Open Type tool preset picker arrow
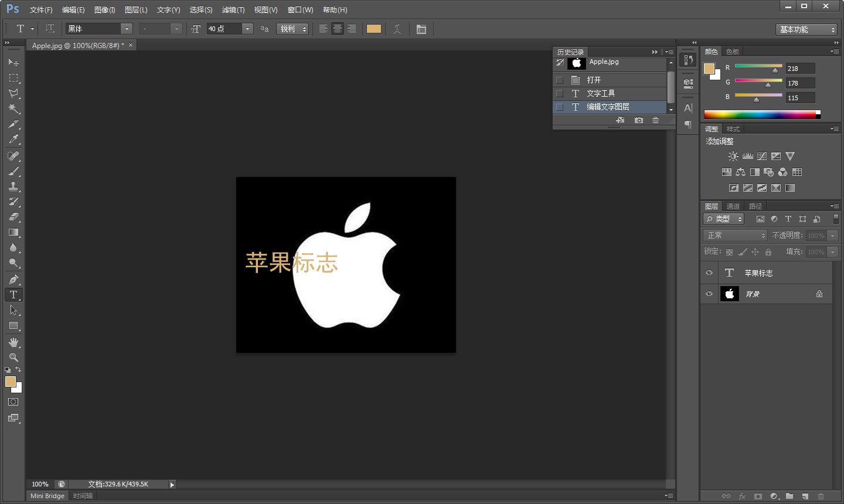 pos(32,29)
